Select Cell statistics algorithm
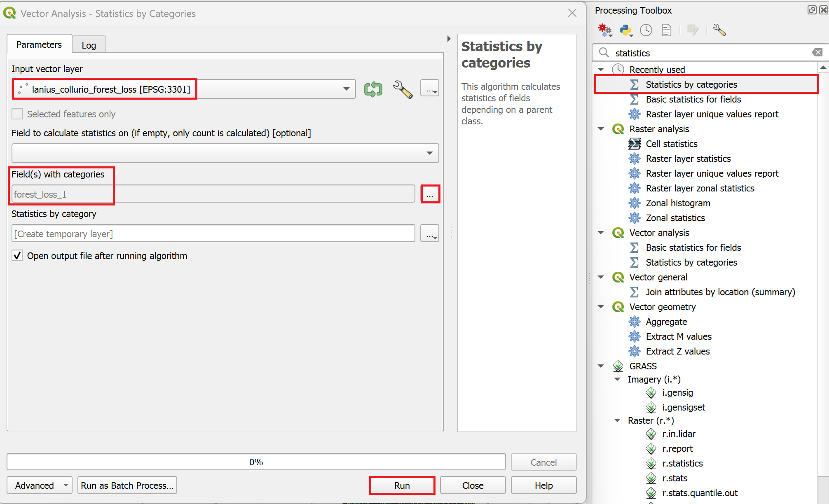 [x=672, y=144]
